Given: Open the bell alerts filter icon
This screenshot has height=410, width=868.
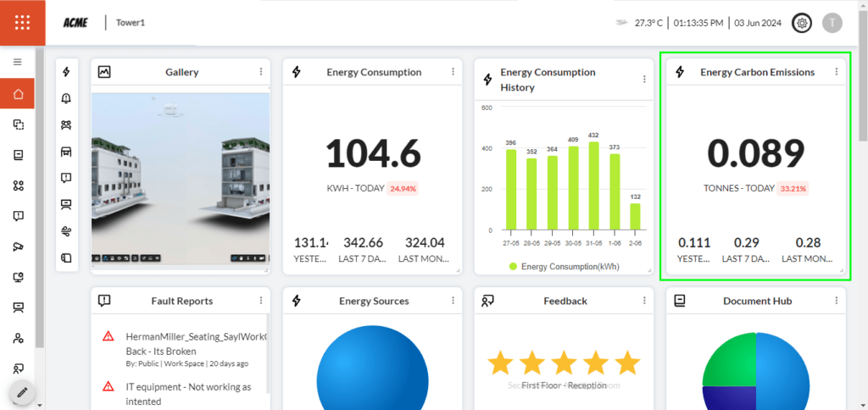Looking at the screenshot, I should [66, 99].
